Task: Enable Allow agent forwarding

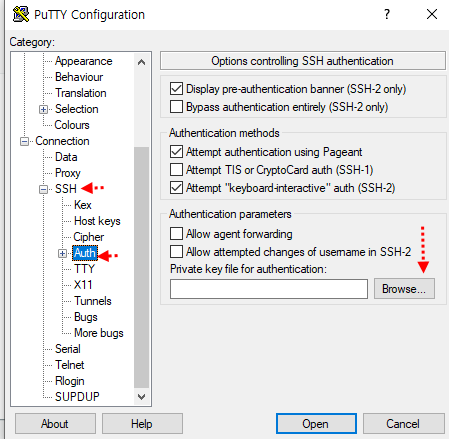Action: tap(176, 234)
